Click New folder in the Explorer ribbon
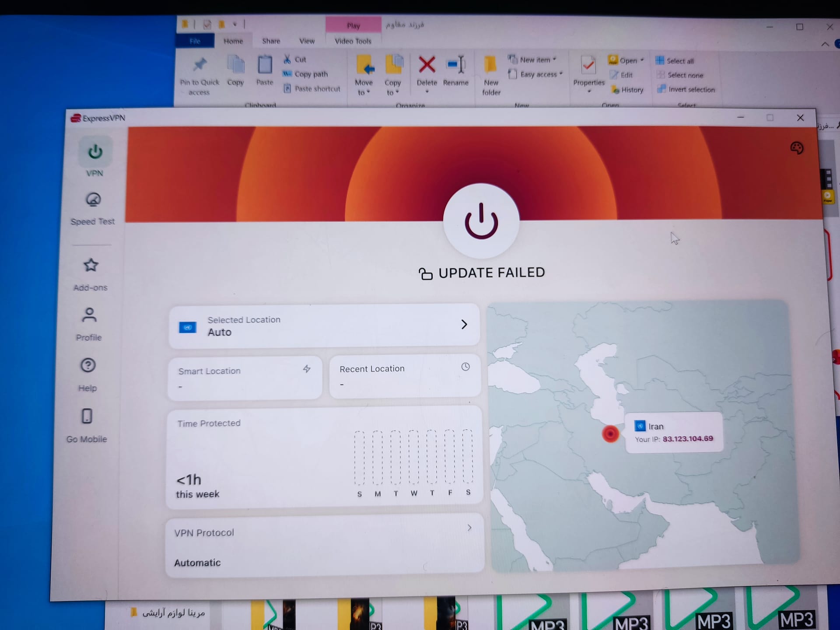This screenshot has width=840, height=630. 491,75
